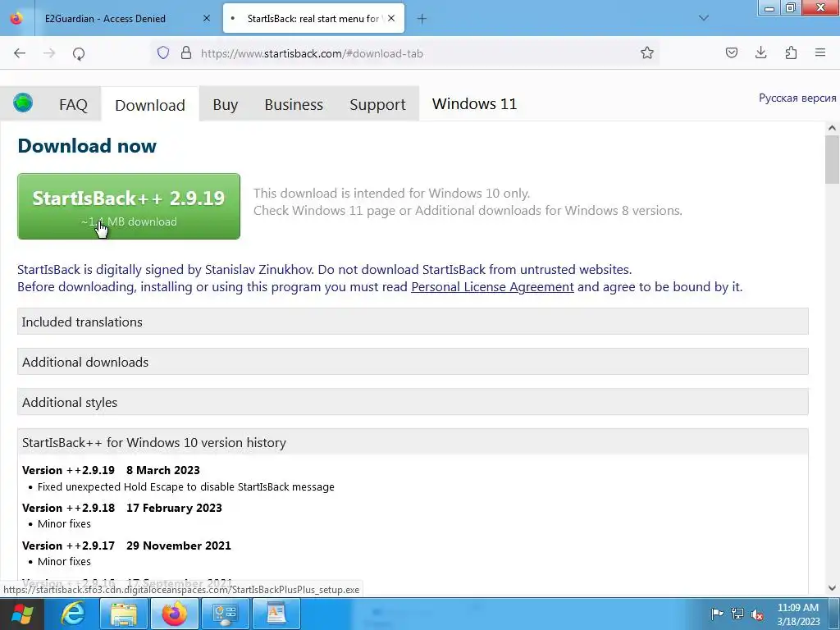Open the document editor taskbar icon

pyautogui.click(x=276, y=614)
